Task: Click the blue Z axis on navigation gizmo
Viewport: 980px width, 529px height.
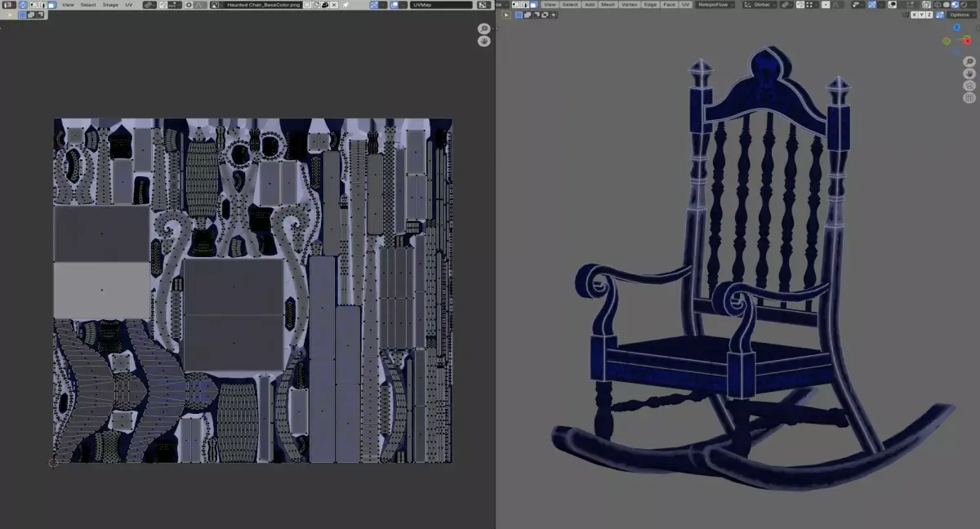Action: (956, 27)
